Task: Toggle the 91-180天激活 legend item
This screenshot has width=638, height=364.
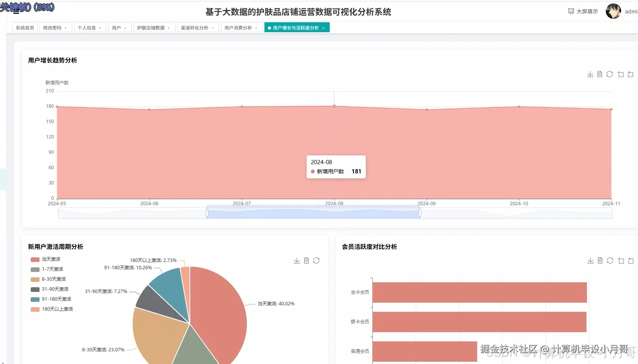Action: (51, 299)
